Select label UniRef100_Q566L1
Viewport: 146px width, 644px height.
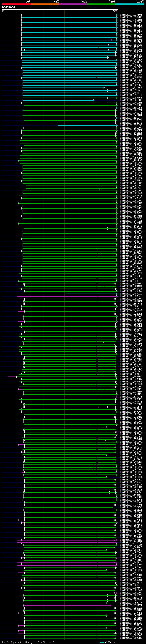[x=131, y=180]
